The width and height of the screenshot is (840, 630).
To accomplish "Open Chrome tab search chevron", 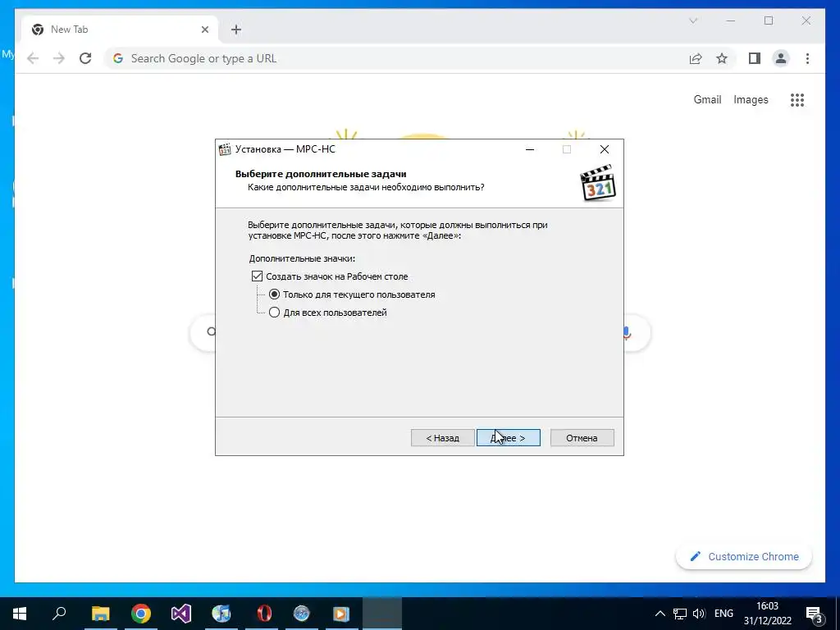I will coord(693,21).
